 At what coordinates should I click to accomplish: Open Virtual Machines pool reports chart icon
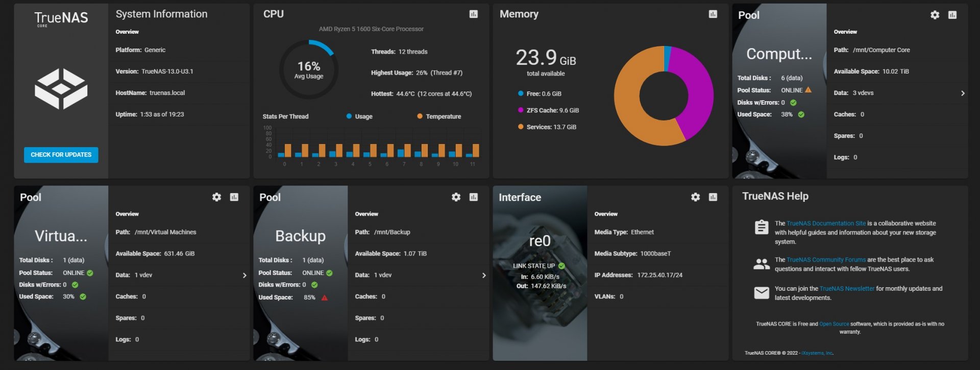point(234,197)
